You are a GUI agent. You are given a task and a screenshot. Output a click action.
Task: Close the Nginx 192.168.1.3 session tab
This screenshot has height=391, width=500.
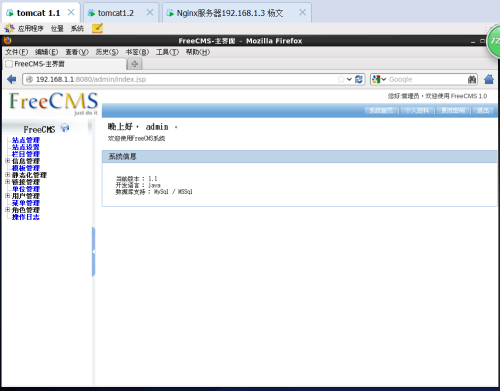point(302,13)
